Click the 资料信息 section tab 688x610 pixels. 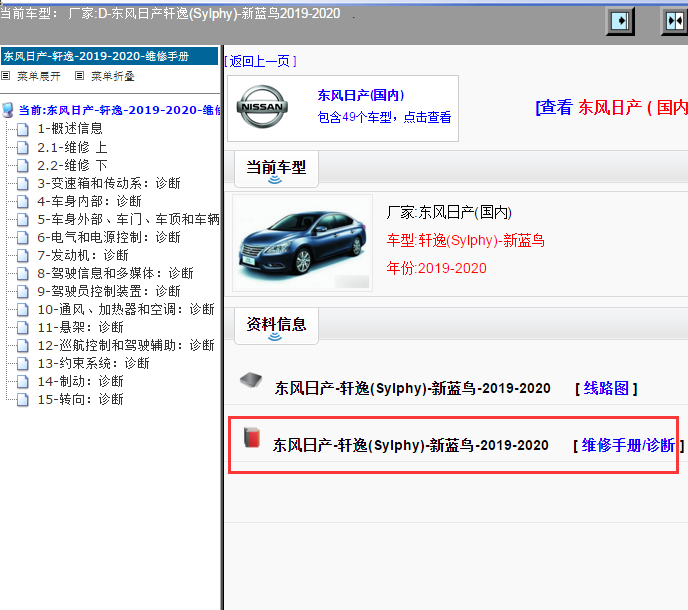276,327
